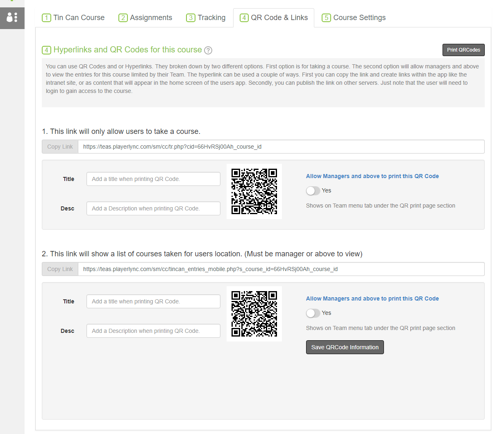The image size is (504, 434).
Task: Enable manager printing for link 2 QR code
Action: pos(313,313)
